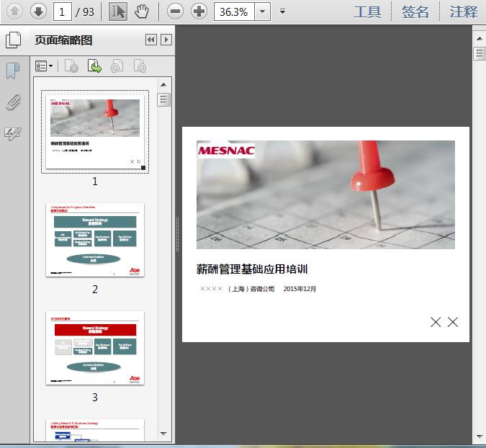
Task: Open the 注释 pane
Action: (463, 12)
